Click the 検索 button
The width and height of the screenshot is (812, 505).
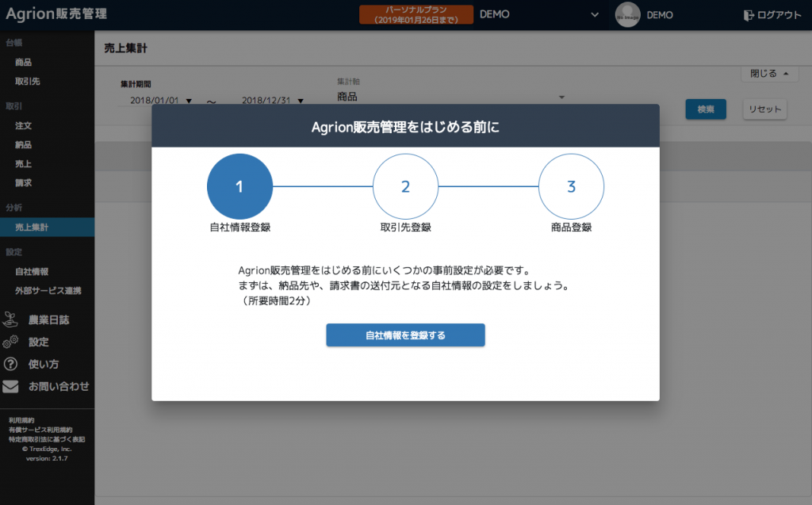pyautogui.click(x=706, y=109)
